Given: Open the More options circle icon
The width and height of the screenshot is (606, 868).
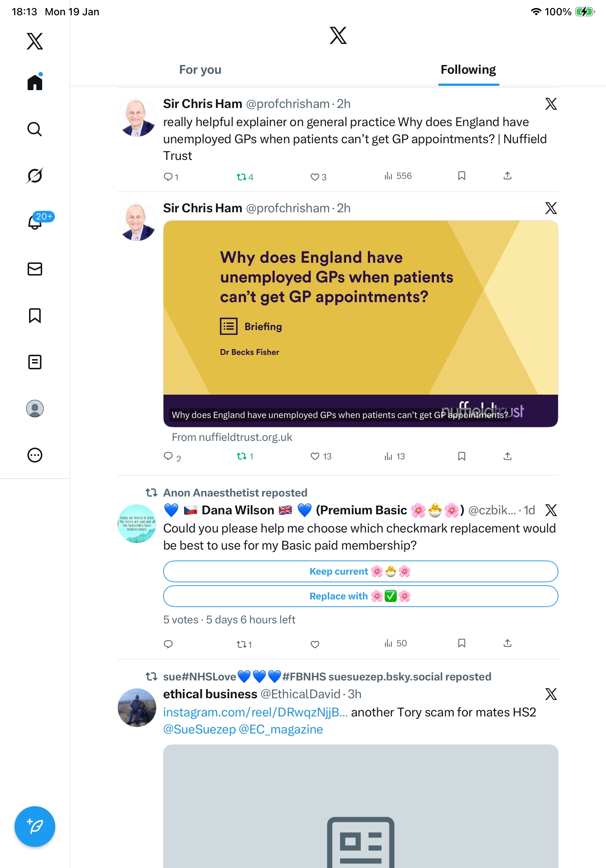Looking at the screenshot, I should pos(35,455).
